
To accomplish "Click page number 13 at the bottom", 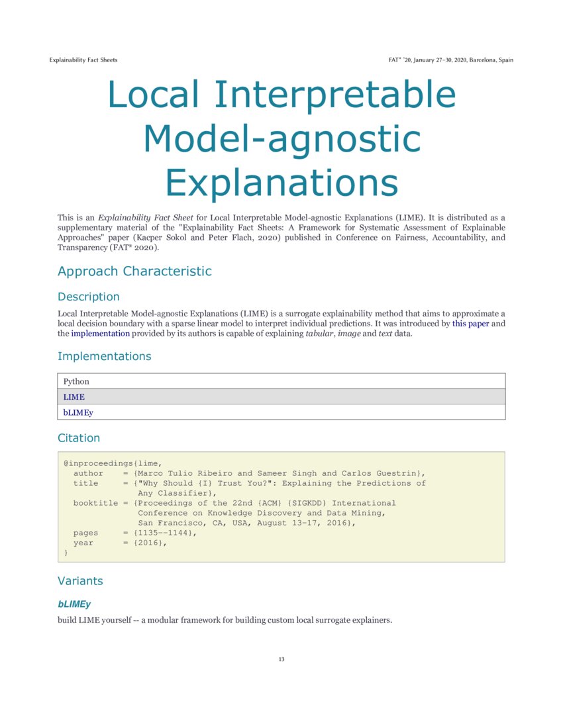I will pos(281,659).
